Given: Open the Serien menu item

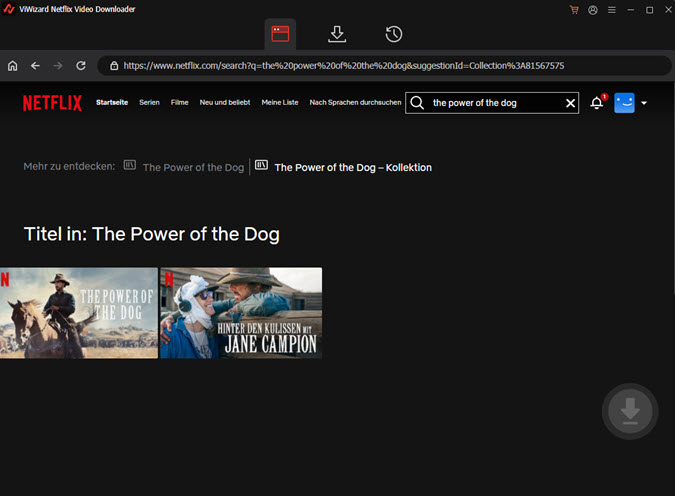Looking at the screenshot, I should pos(149,102).
